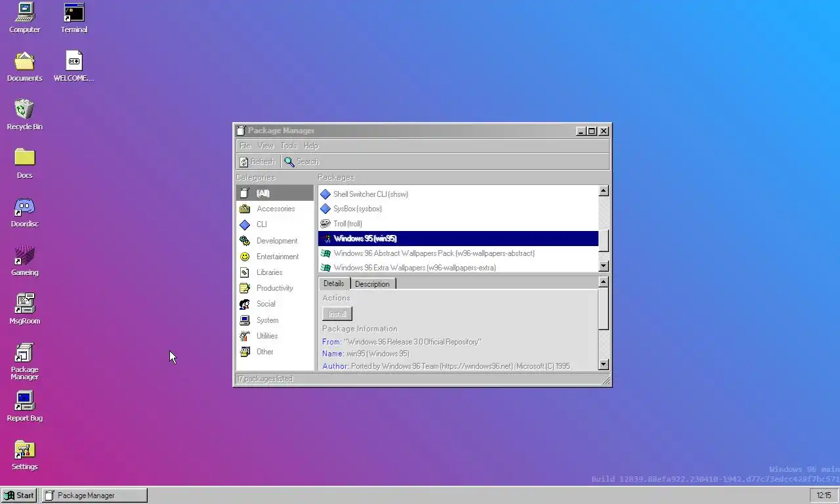Maximize the Package Manager window
This screenshot has height=504, width=840.
[591, 131]
